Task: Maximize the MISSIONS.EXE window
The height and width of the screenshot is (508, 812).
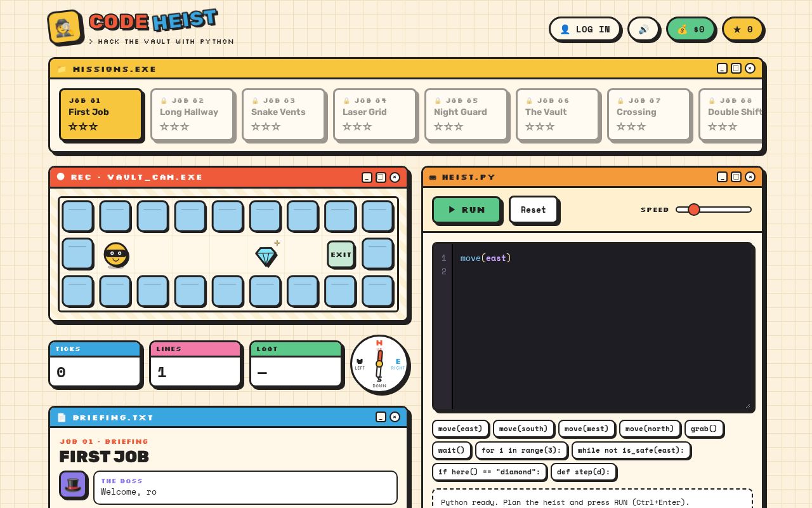Action: pos(736,68)
